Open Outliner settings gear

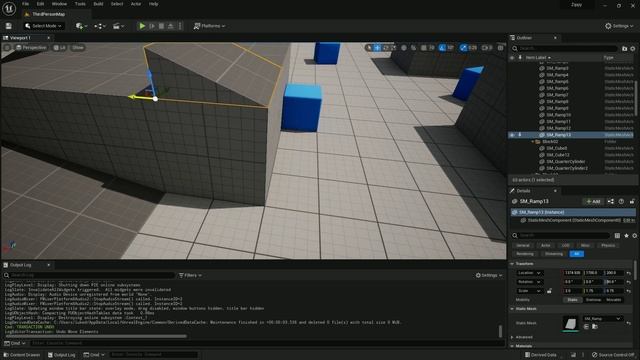point(633,49)
